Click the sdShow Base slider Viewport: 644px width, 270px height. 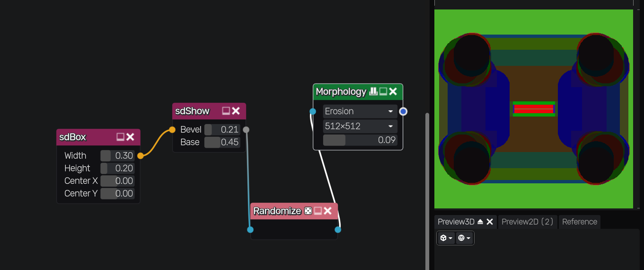pyautogui.click(x=222, y=142)
